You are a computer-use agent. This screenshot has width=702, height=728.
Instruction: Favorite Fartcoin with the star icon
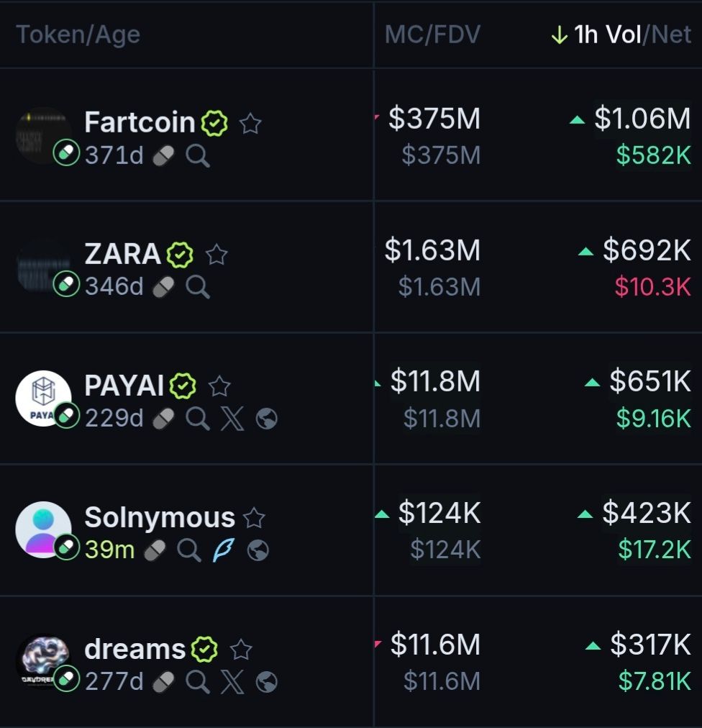(250, 124)
